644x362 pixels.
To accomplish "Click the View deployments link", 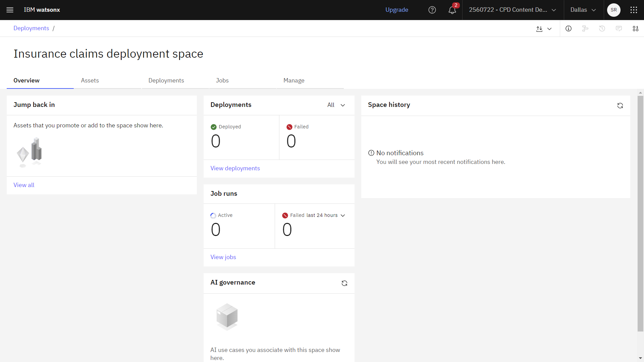I will coord(235,168).
